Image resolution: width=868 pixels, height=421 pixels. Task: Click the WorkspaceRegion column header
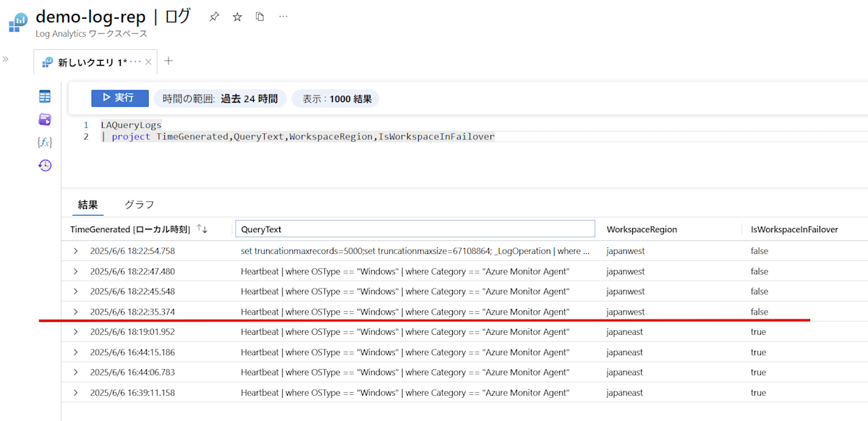coord(642,229)
